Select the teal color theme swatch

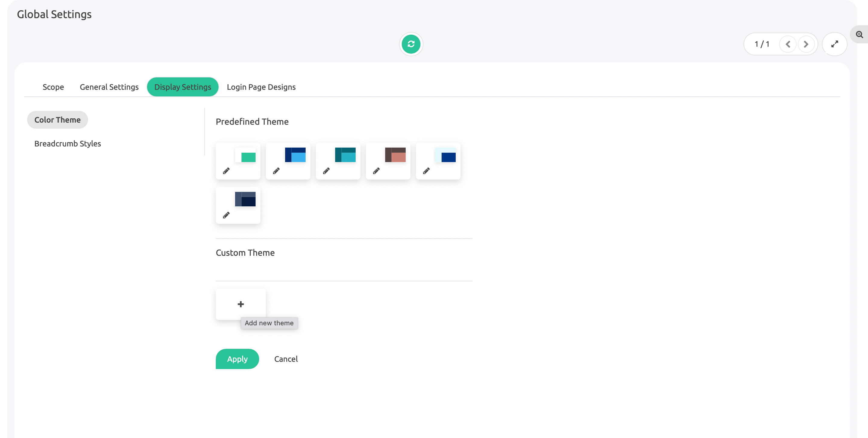tap(345, 155)
